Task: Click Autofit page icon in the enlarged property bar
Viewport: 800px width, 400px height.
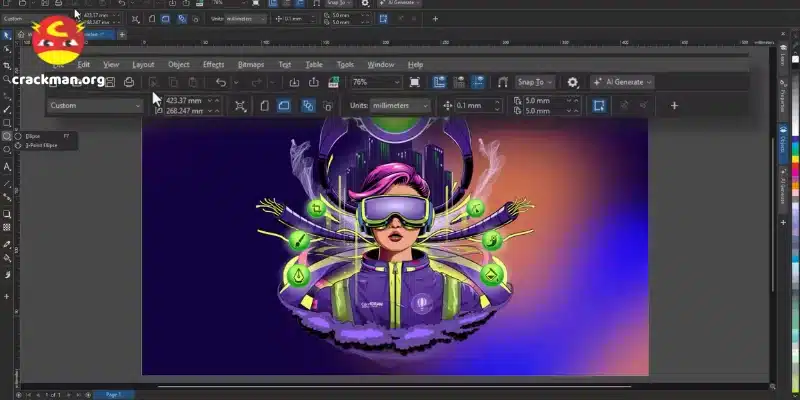Action: tap(240, 106)
